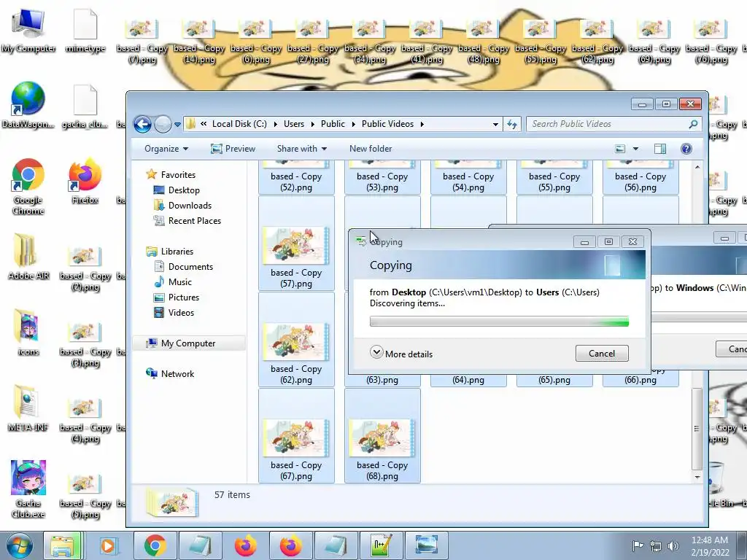Click Cancel in the background copy dialog
The width and height of the screenshot is (747, 560).
pos(731,349)
